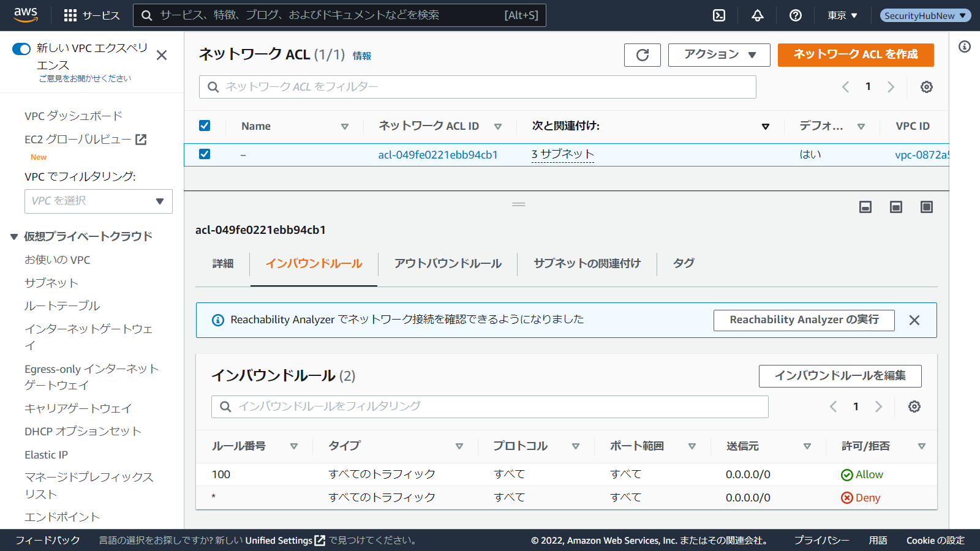980x551 pixels.
Task: Click the refresh network ACL list button
Action: tap(642, 55)
